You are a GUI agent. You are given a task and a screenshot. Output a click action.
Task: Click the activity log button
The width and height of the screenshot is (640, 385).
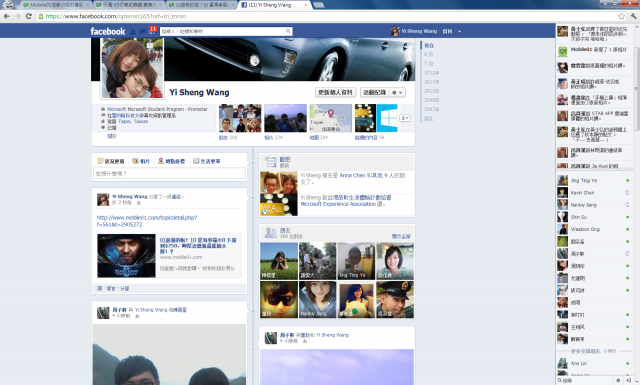point(374,93)
